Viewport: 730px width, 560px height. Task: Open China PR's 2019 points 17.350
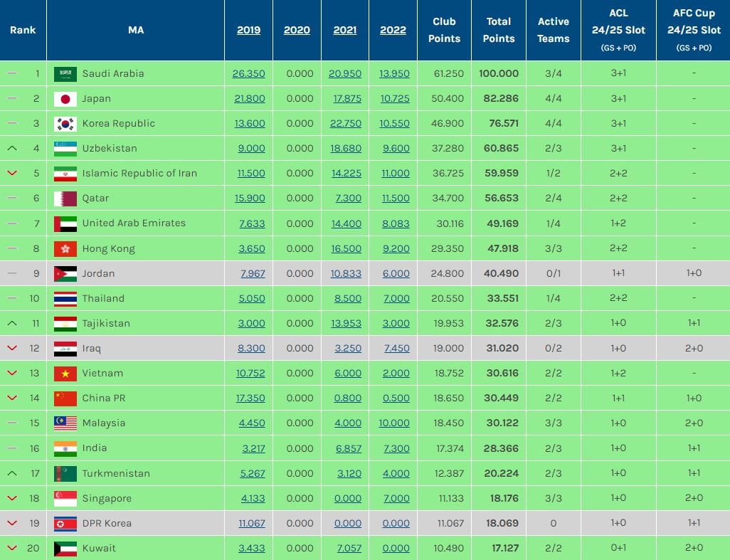point(250,398)
